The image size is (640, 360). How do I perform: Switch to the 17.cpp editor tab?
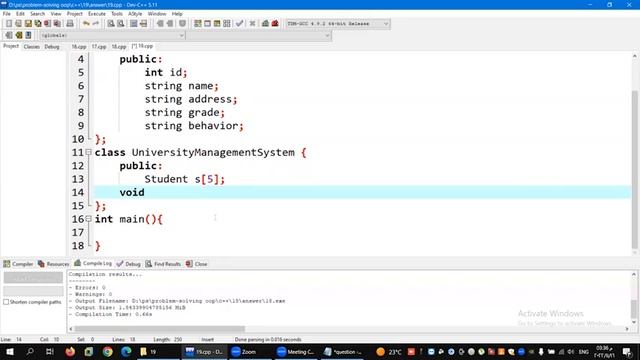99,47
